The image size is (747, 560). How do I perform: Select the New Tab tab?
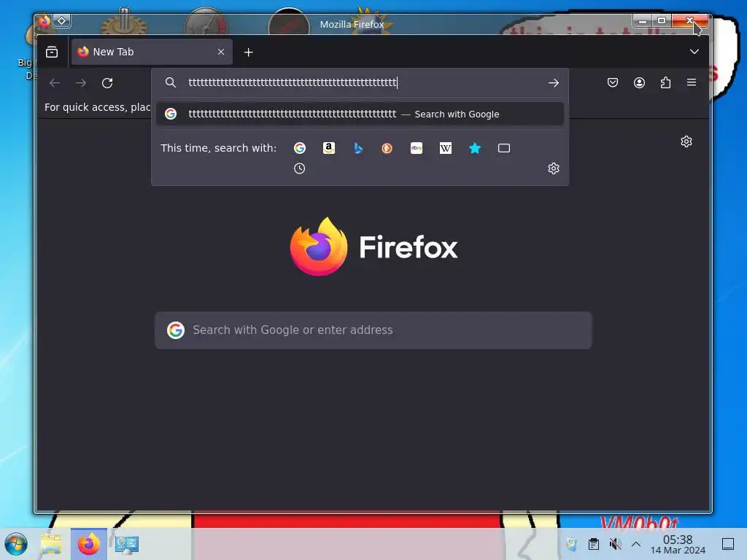point(152,52)
